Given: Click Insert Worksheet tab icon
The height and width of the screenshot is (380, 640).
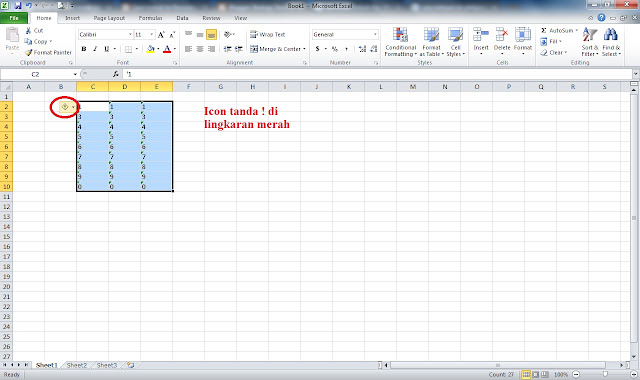Looking at the screenshot, I should (x=131, y=365).
